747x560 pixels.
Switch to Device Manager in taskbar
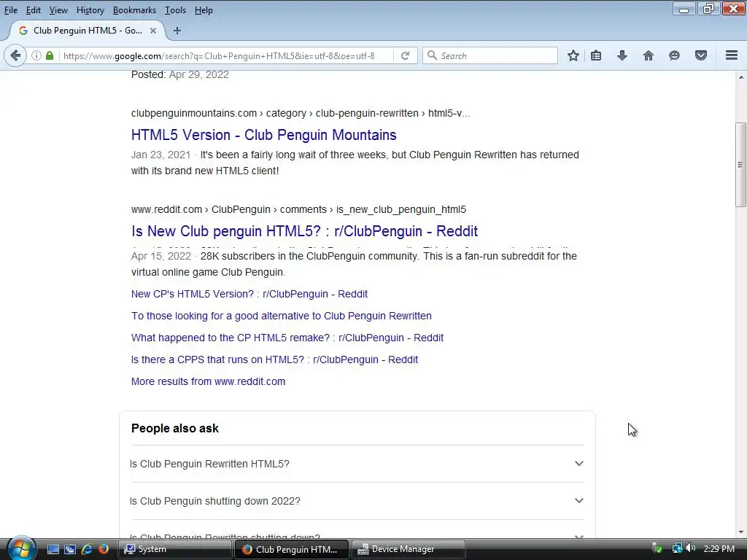(409, 549)
